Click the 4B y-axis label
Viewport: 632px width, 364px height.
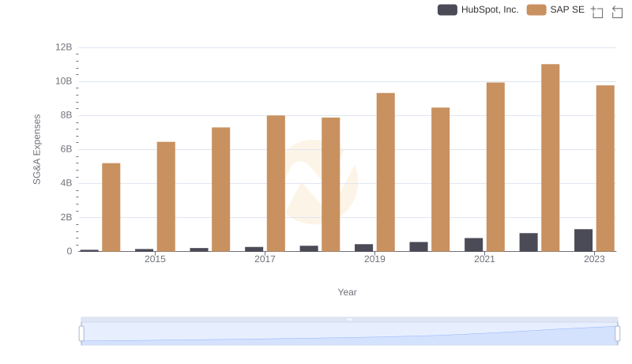pos(66,183)
